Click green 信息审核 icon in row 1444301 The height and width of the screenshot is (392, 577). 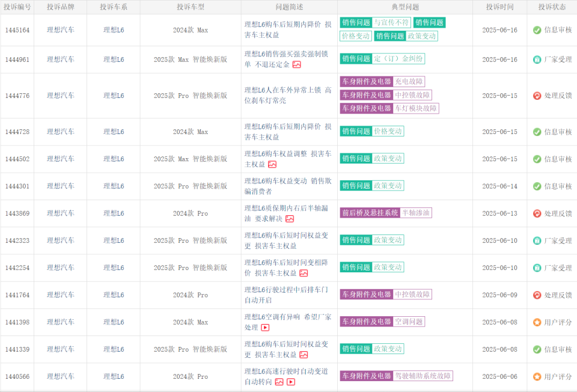click(x=537, y=186)
